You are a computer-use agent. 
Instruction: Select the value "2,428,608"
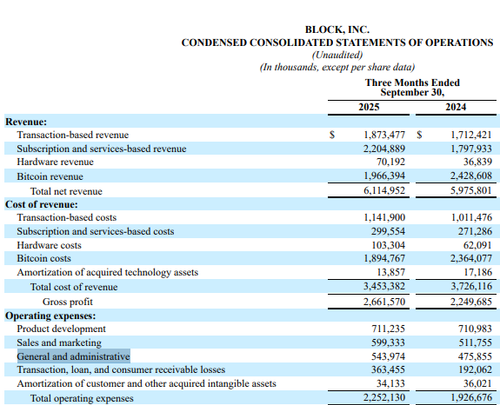471,176
